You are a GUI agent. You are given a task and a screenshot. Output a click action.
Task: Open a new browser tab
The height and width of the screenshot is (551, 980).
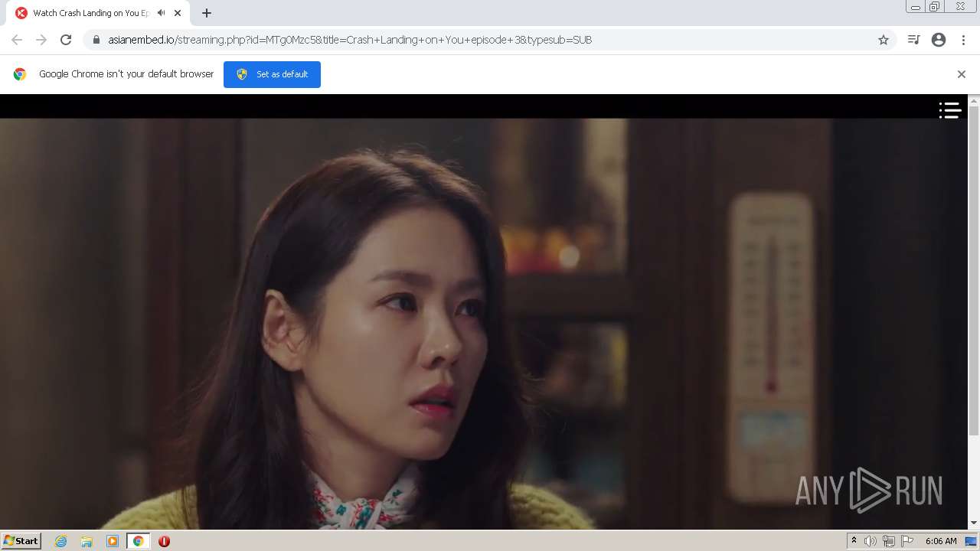(207, 13)
